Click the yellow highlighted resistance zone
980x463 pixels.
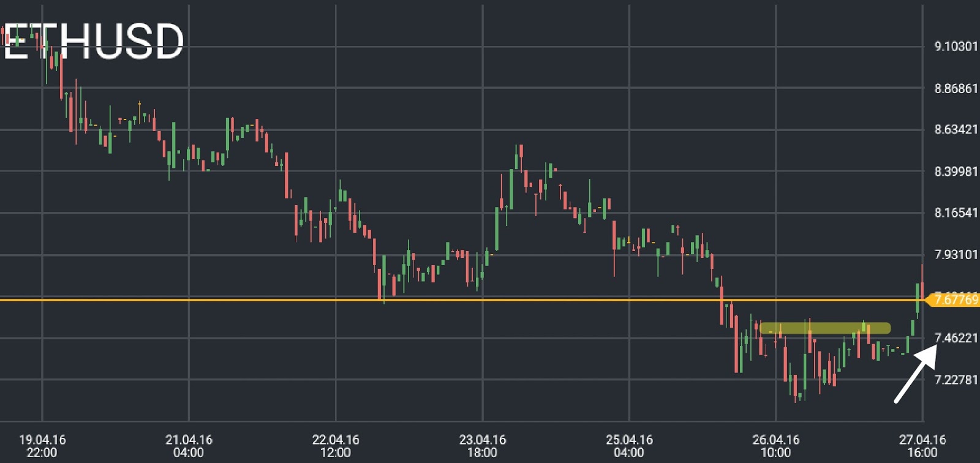pos(825,328)
